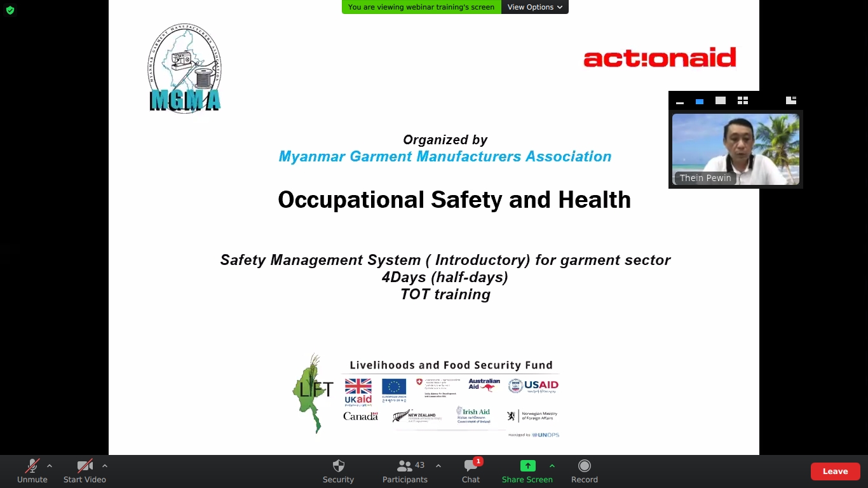Viewport: 868px width, 488px height.
Task: Switch to active speaker small thumbnail view
Action: (700, 101)
